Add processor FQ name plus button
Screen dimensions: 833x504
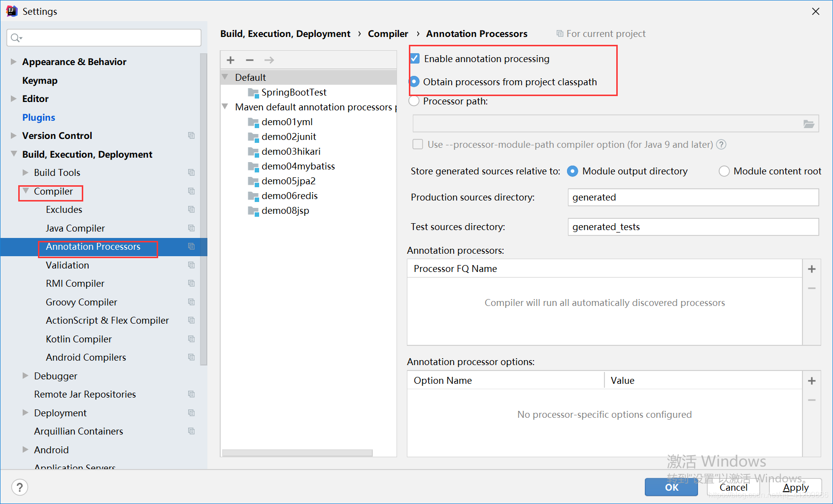pyautogui.click(x=812, y=269)
